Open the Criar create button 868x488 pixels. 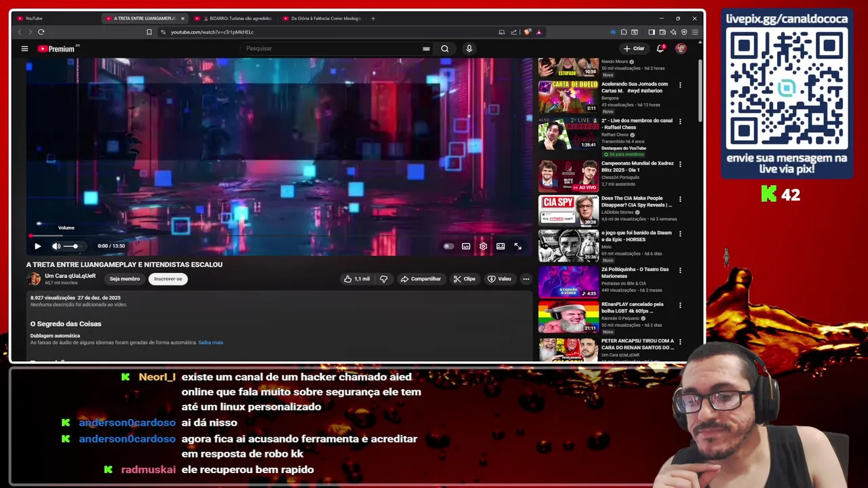pos(634,49)
